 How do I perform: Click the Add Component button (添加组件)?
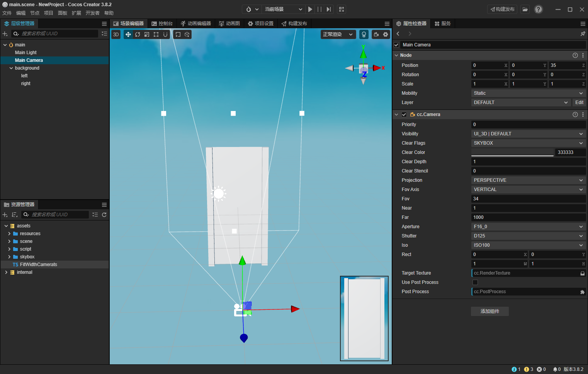tap(490, 311)
